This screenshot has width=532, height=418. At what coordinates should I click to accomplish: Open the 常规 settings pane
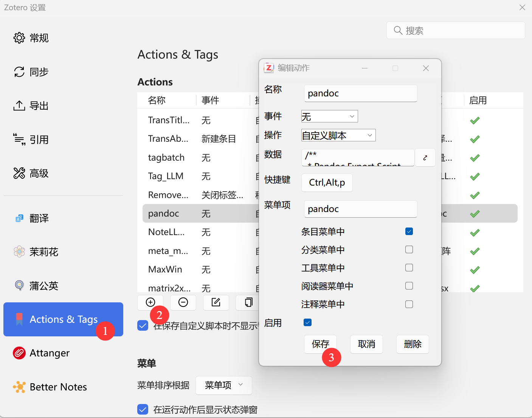coord(64,38)
